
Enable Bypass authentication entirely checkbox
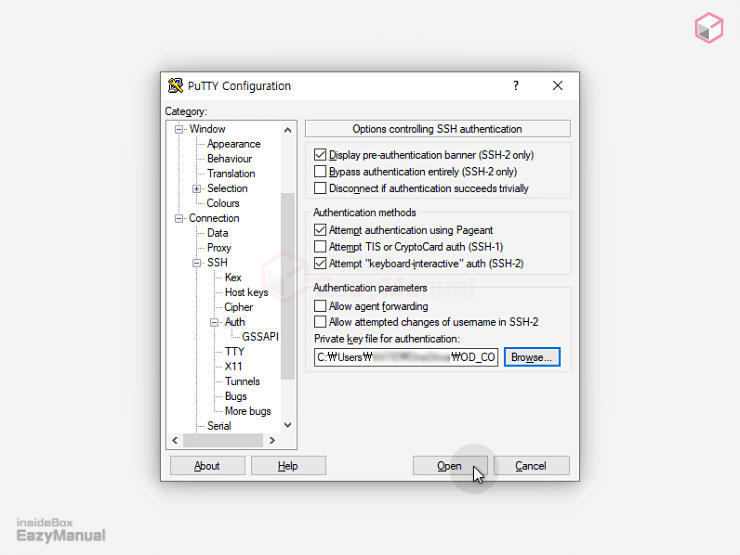320,171
